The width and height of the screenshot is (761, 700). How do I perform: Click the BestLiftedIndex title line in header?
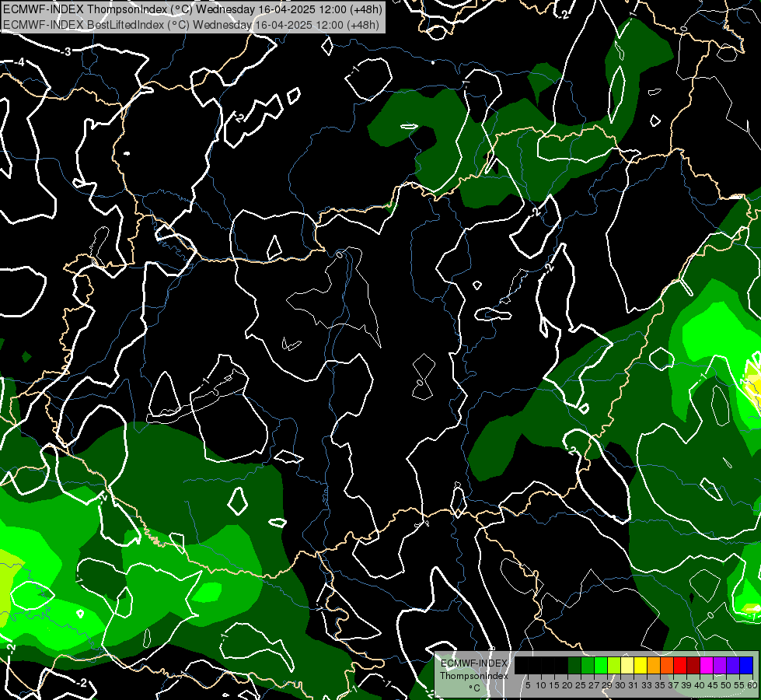[x=190, y=25]
